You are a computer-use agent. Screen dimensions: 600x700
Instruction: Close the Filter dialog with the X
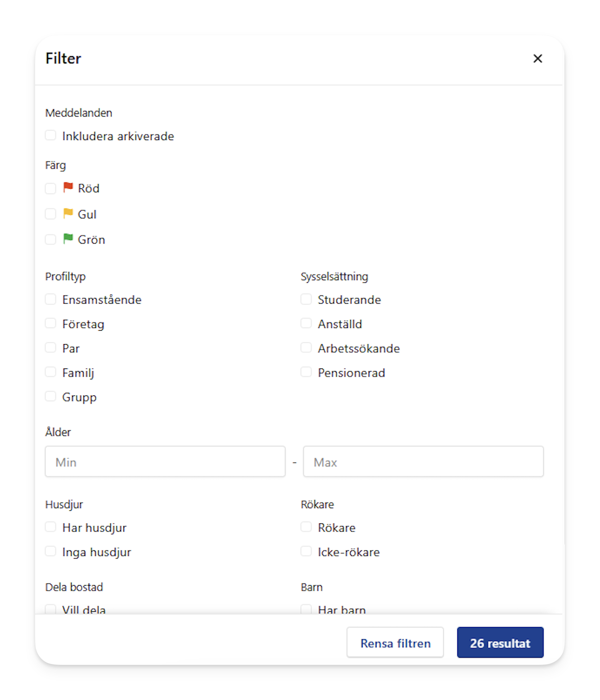click(x=537, y=59)
